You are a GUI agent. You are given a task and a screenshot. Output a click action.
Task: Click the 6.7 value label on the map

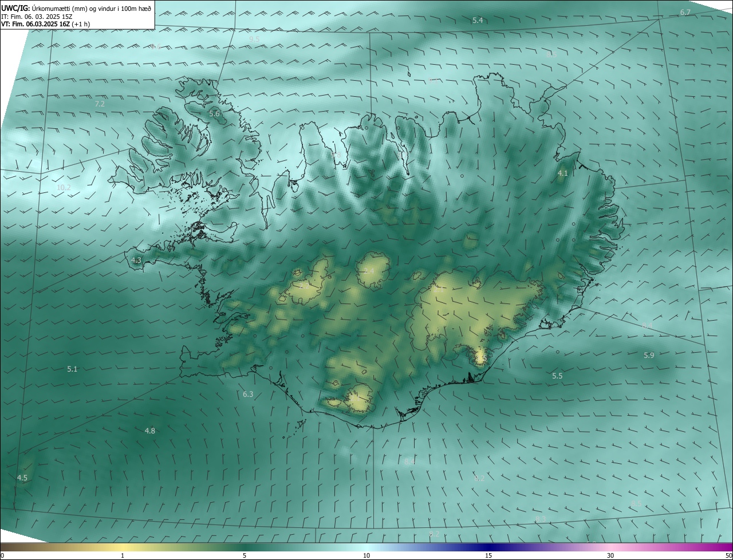pos(685,13)
